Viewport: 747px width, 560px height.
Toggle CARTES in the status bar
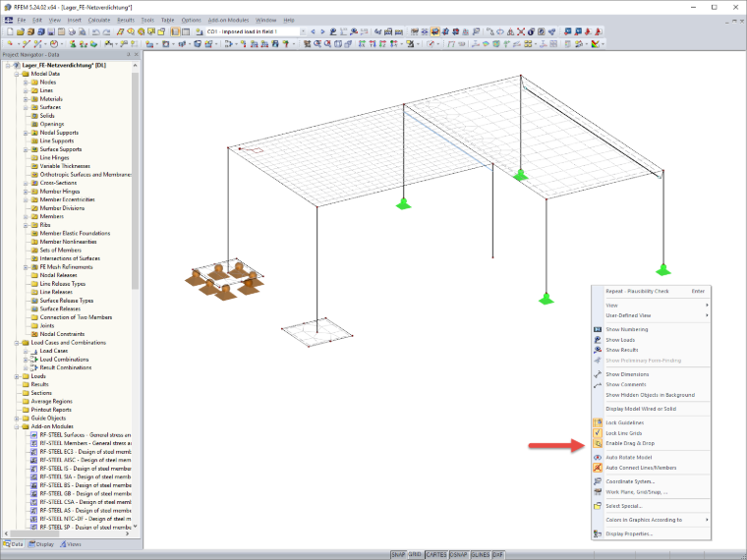[x=436, y=555]
